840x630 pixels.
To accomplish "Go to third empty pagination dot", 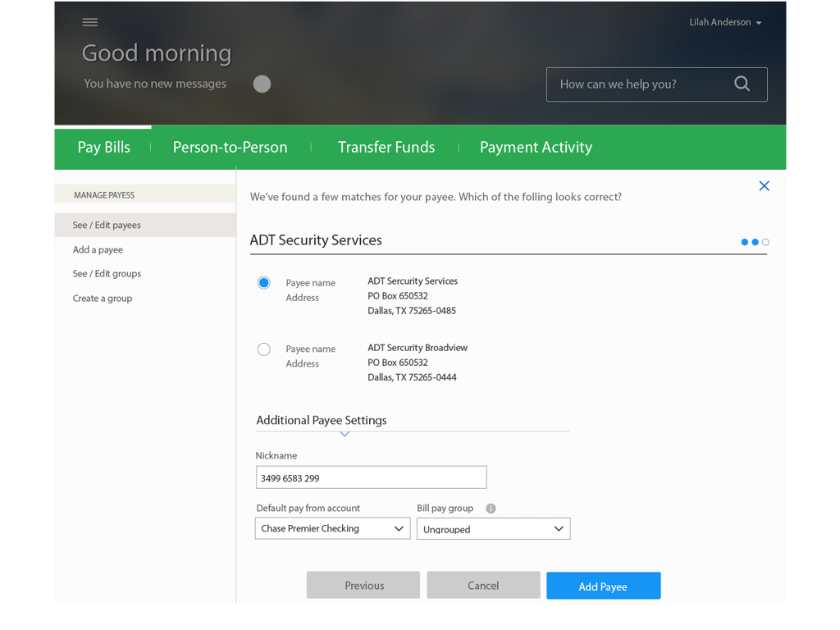I will [x=765, y=242].
